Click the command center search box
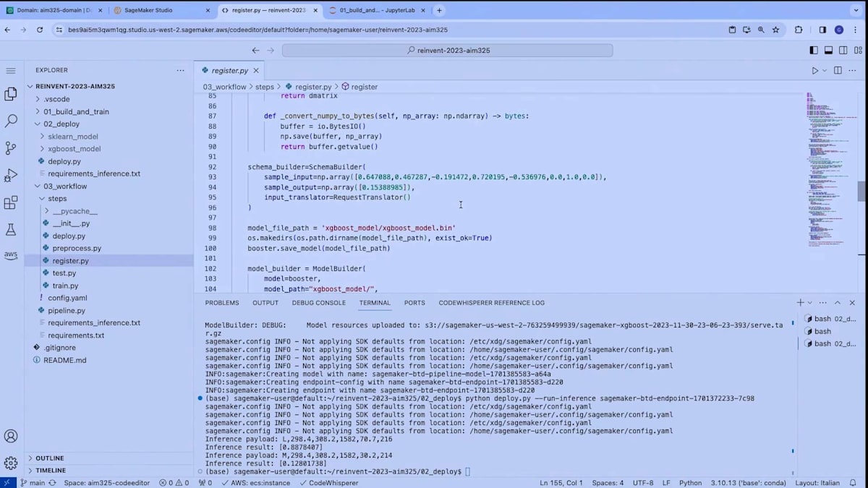 click(x=447, y=51)
